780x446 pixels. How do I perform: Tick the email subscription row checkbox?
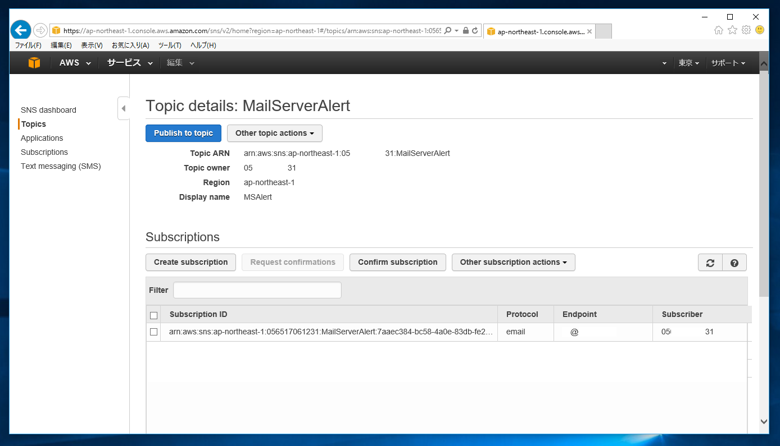pyautogui.click(x=154, y=332)
